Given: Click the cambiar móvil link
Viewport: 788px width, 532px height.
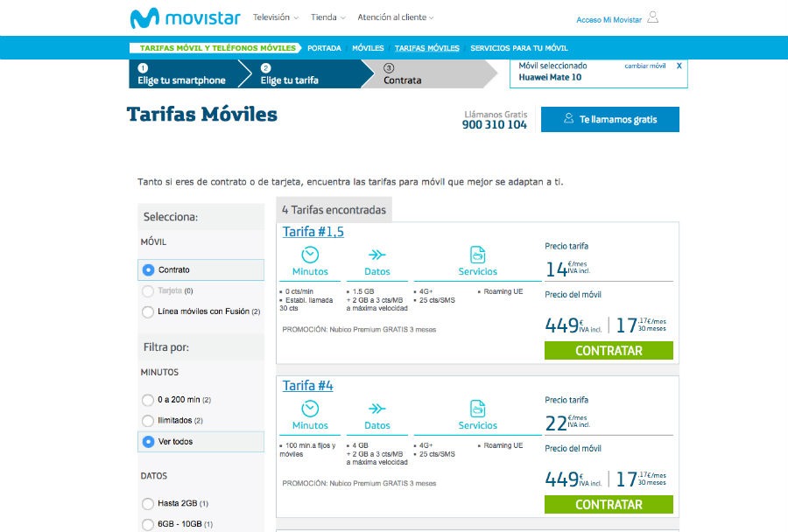Looking at the screenshot, I should coord(644,66).
